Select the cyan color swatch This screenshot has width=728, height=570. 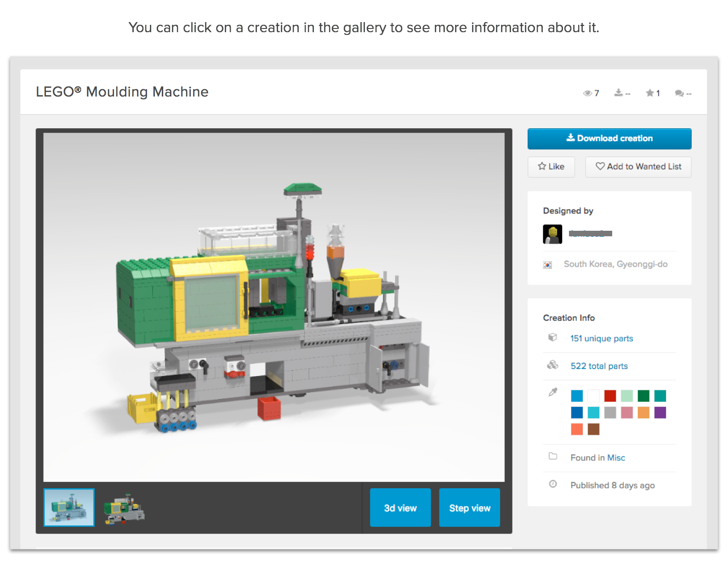[x=593, y=412]
